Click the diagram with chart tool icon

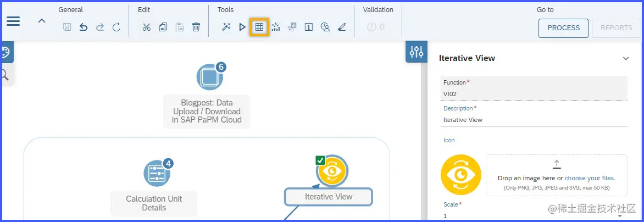point(292,27)
